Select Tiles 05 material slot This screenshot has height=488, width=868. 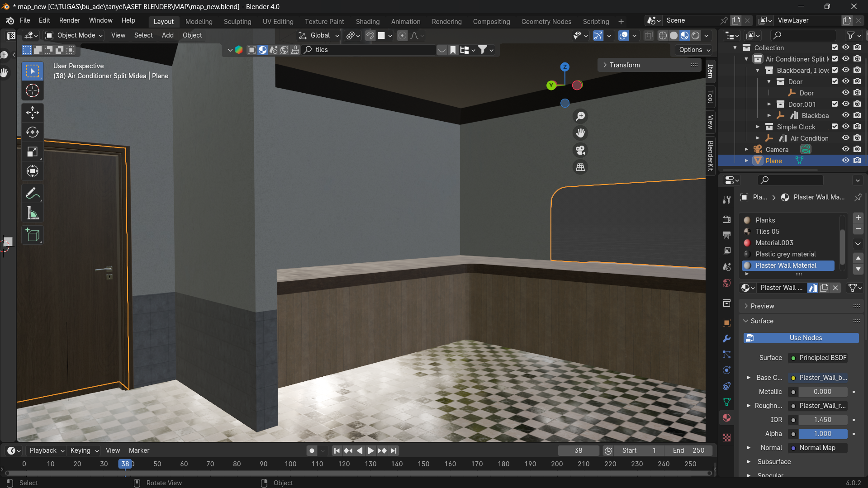click(767, 232)
